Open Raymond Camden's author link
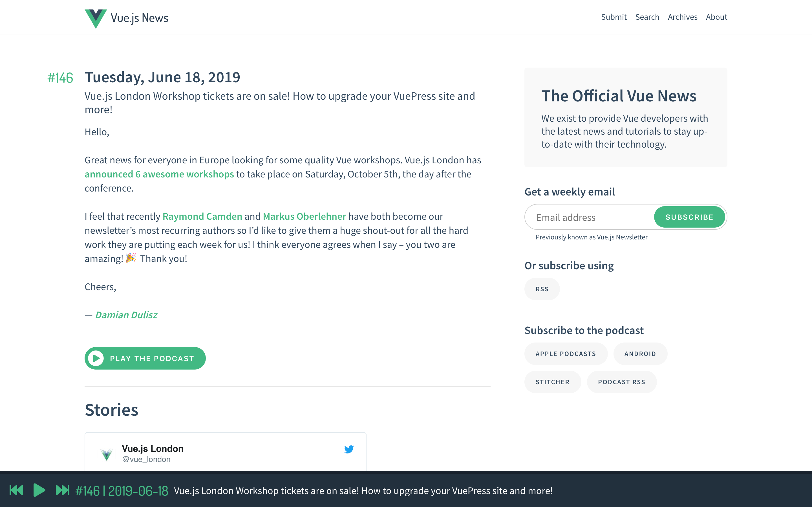The width and height of the screenshot is (812, 507). click(x=202, y=216)
